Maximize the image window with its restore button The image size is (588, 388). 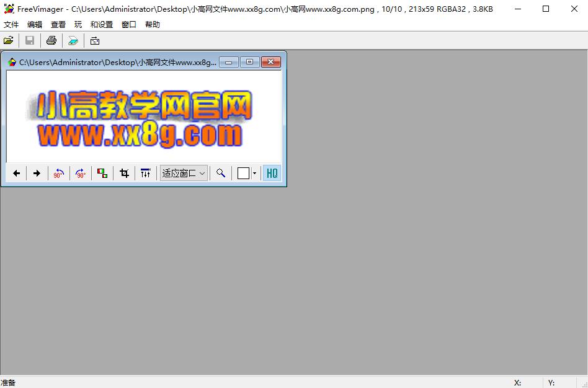[x=249, y=62]
